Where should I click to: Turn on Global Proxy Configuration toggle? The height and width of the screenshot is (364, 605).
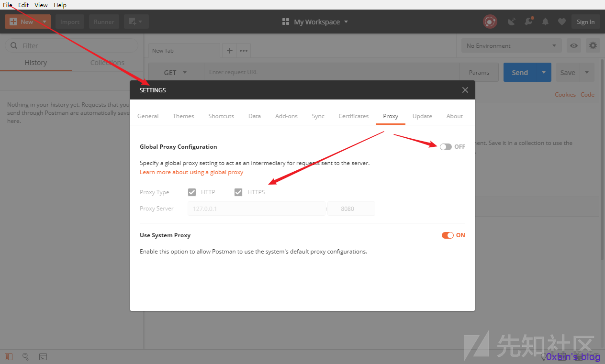tap(446, 147)
